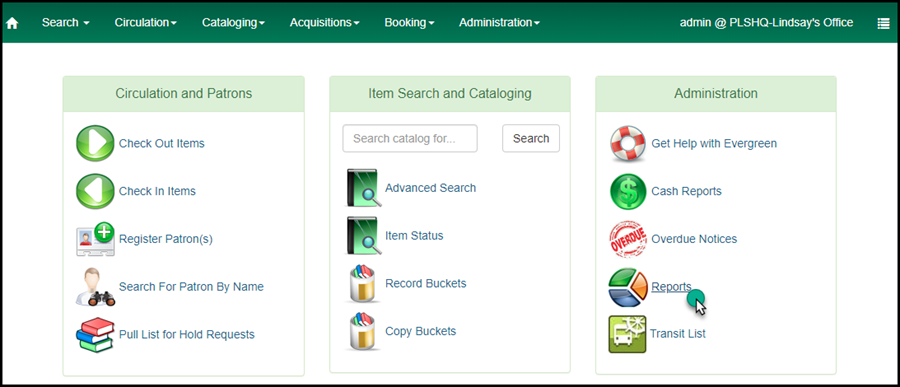Viewport: 900px width, 387px height.
Task: Open the Search dropdown menu
Action: 65,23
